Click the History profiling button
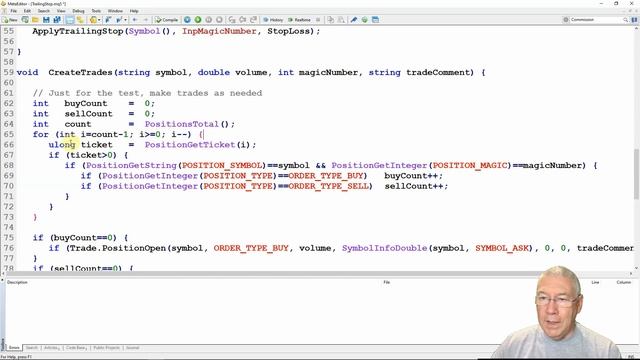 coord(273,20)
